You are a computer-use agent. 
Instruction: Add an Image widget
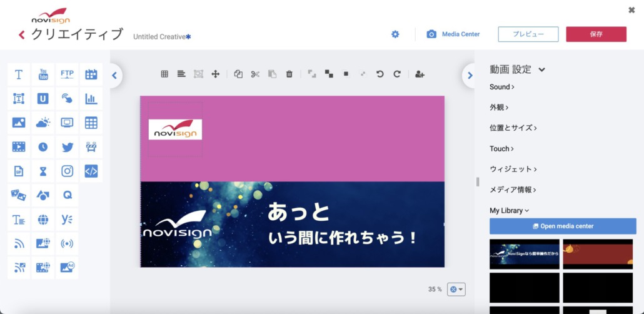pyautogui.click(x=19, y=123)
